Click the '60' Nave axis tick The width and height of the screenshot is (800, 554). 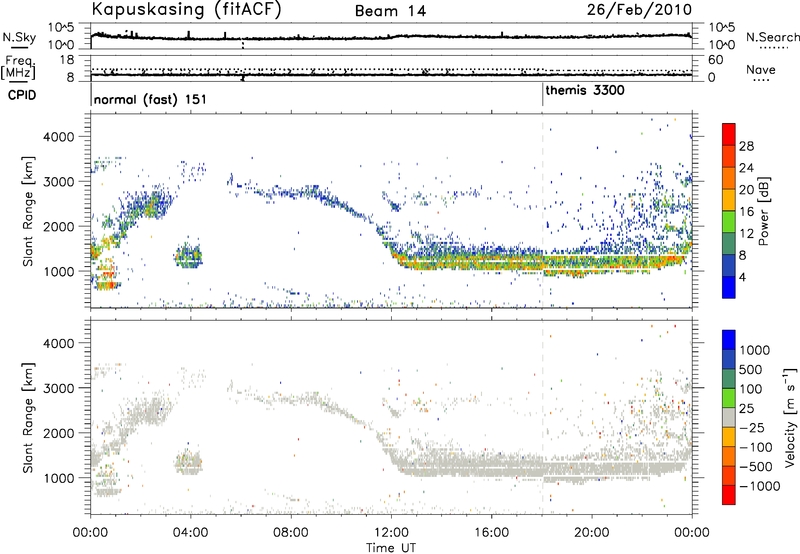pyautogui.click(x=715, y=60)
